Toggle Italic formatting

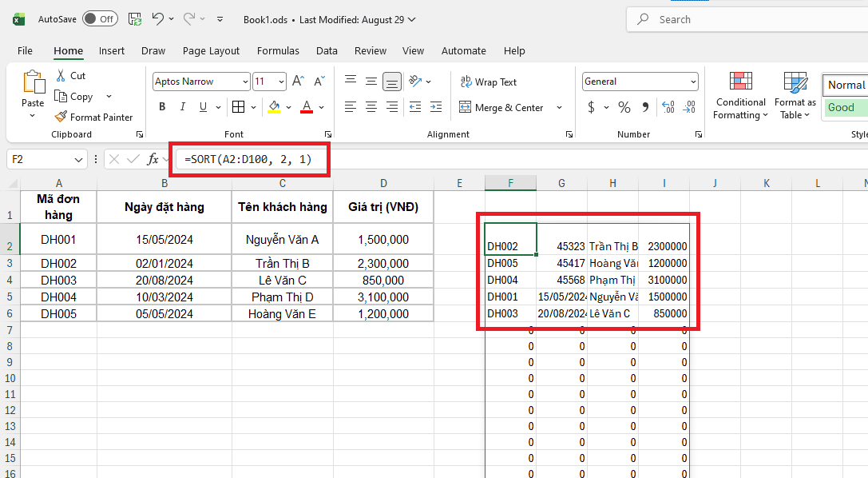tap(183, 107)
